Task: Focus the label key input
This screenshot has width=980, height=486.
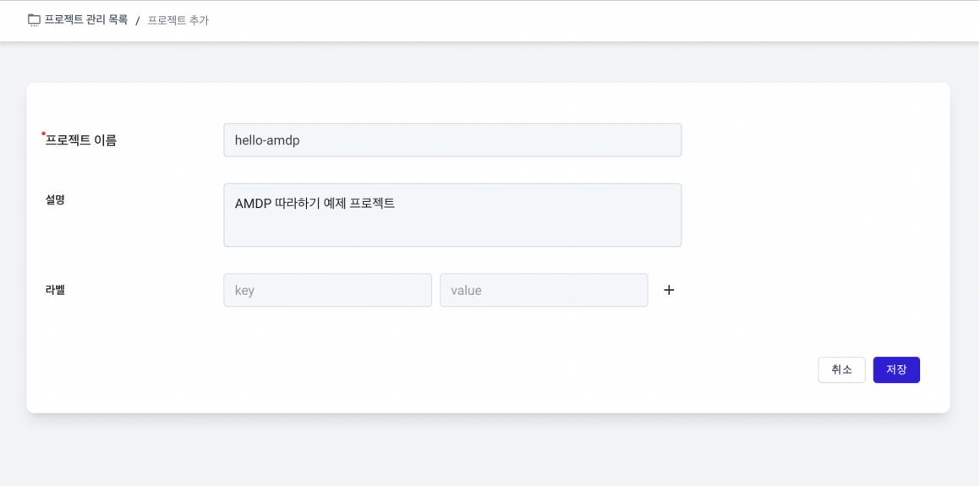Action: click(327, 290)
